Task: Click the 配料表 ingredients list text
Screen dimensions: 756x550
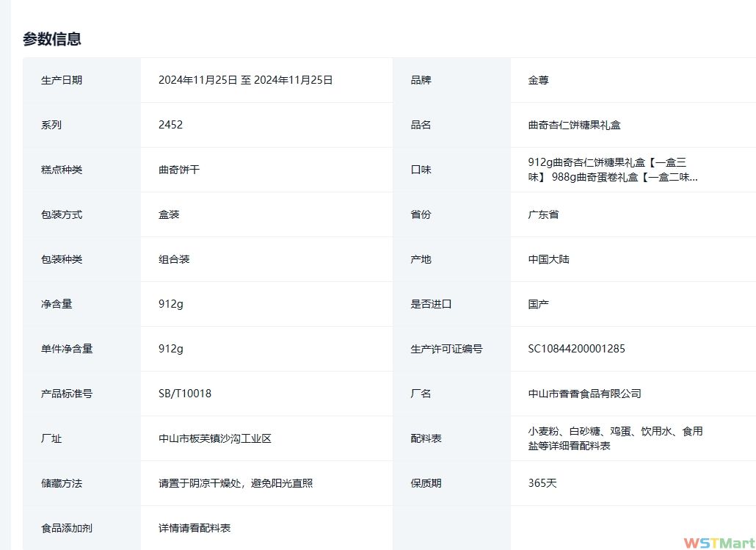Action: click(x=614, y=438)
